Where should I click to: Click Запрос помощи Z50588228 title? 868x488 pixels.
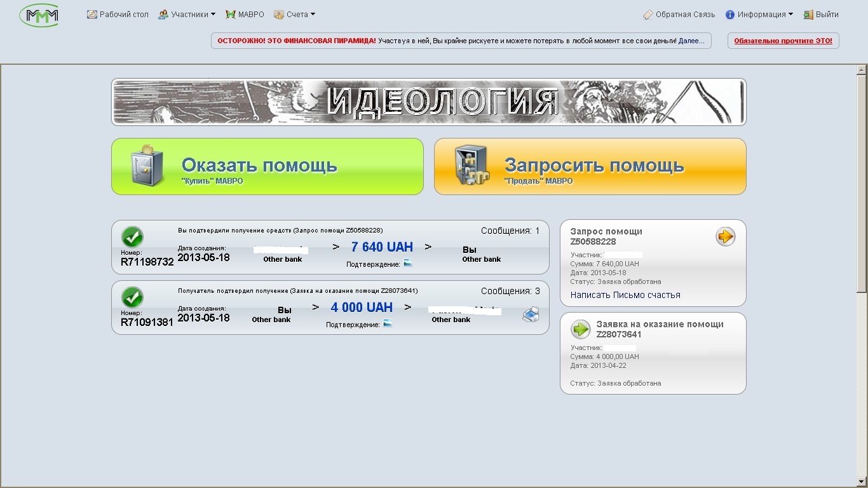point(606,236)
